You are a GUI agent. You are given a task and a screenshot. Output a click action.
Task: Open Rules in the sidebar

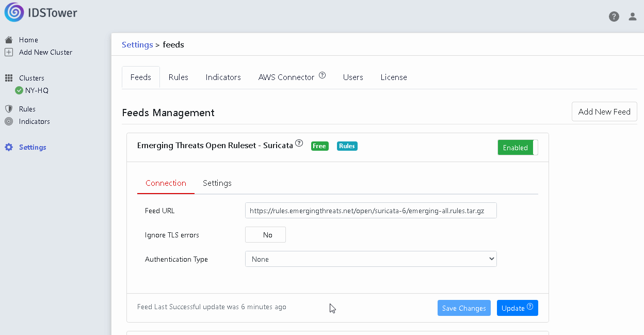pos(27,109)
